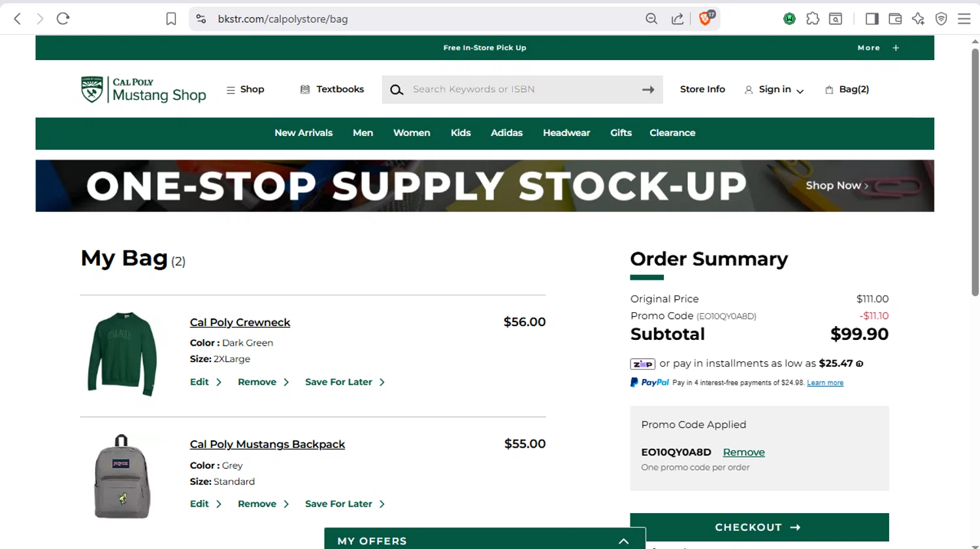
Task: Click the CHECKOUT button
Action: [759, 527]
